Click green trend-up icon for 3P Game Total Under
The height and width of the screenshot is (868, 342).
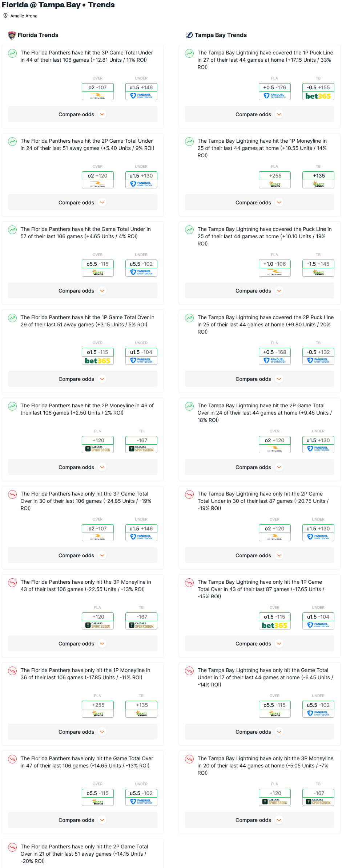tap(12, 53)
